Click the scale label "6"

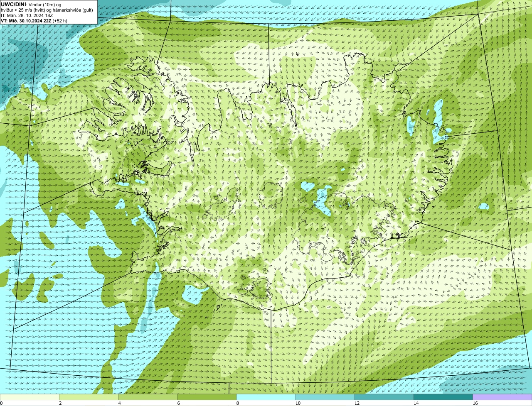tap(179, 403)
